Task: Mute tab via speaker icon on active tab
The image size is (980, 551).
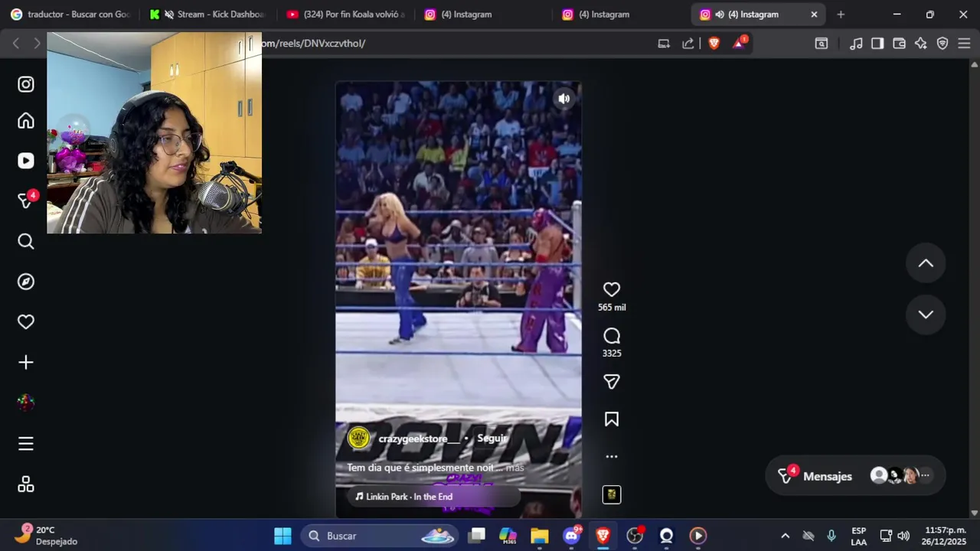Action: (720, 15)
